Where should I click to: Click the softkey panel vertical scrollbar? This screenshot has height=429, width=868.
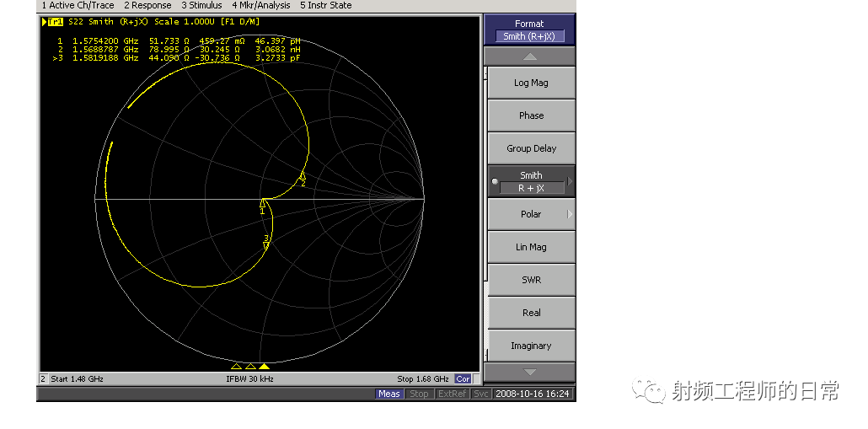(485, 214)
